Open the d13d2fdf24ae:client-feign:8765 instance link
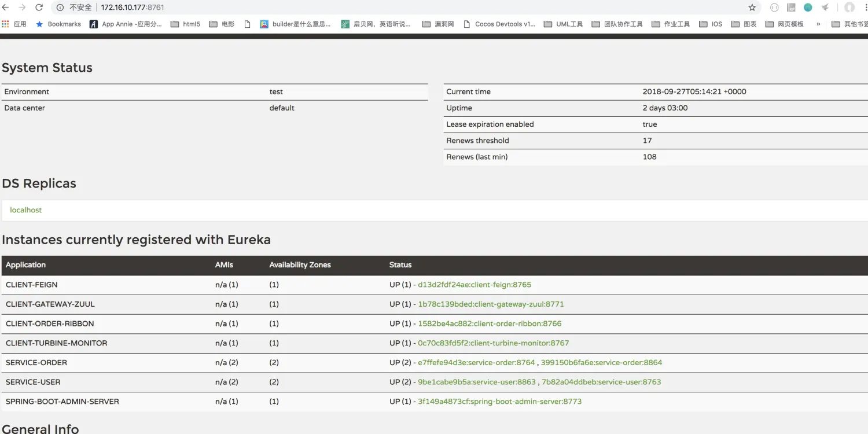The height and width of the screenshot is (434, 868). 475,285
